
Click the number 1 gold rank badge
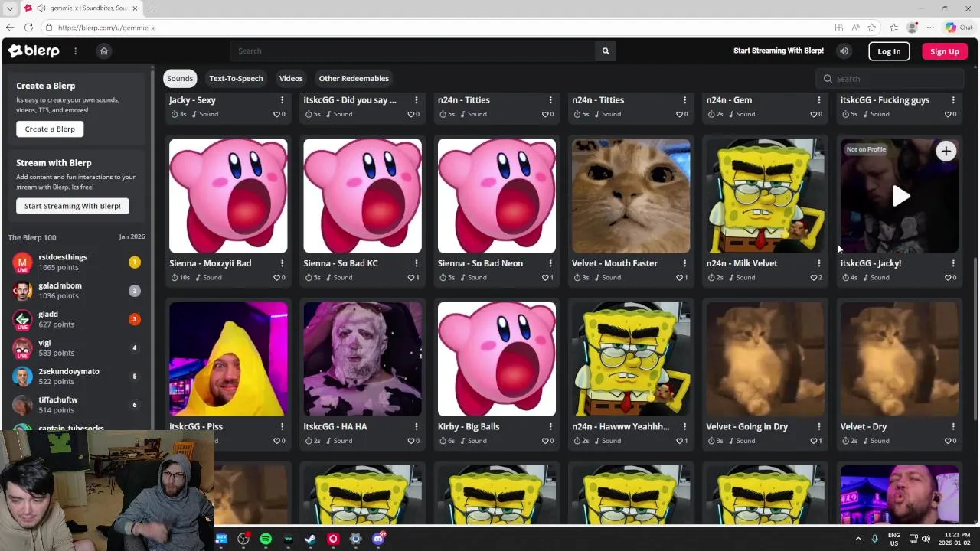(x=135, y=262)
